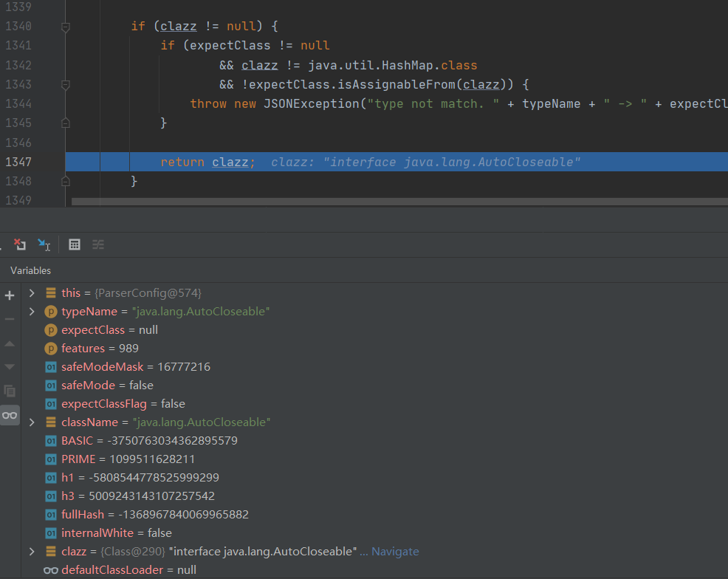Viewport: 728px width, 579px height.
Task: Click the Drop Frame debugger icon
Action: (x=20, y=244)
